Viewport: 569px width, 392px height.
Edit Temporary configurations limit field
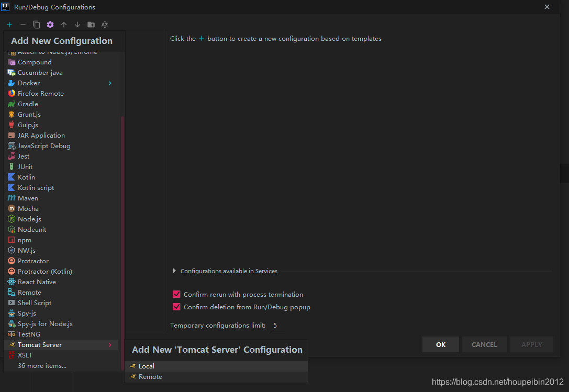click(278, 326)
